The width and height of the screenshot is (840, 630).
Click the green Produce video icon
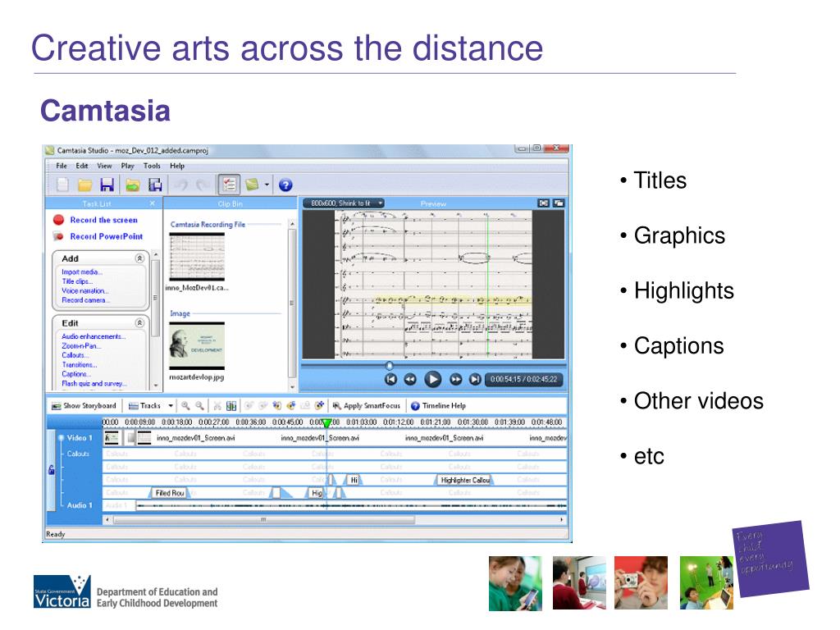pyautogui.click(x=252, y=185)
